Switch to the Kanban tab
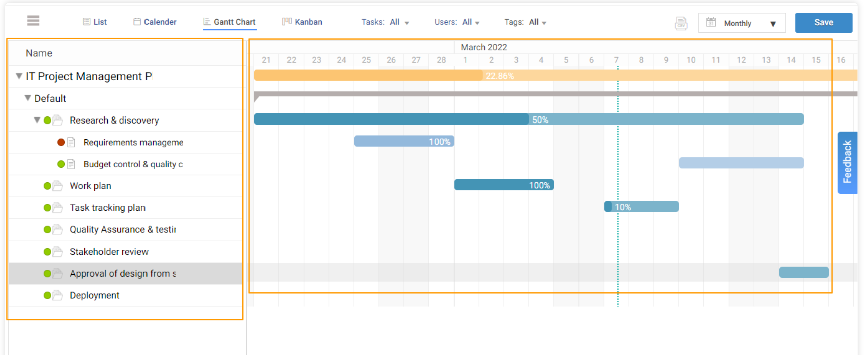Viewport: 868px width, 355px height. coord(302,22)
